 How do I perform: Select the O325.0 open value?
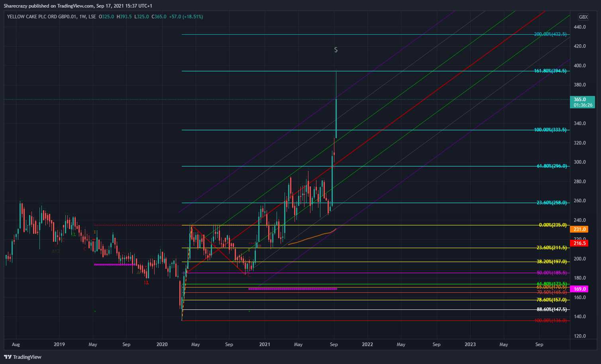[106, 17]
